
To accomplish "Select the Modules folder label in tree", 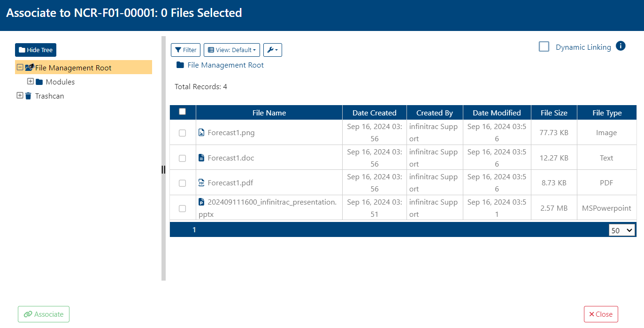I will (60, 82).
